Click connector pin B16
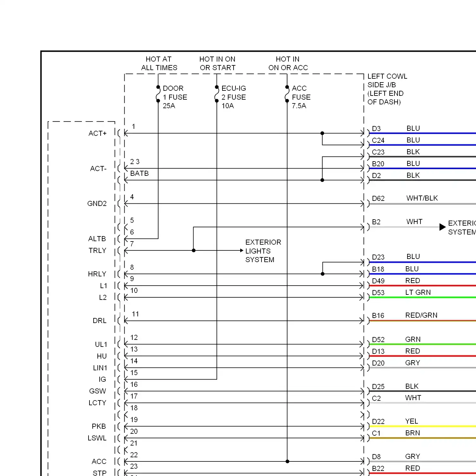The width and height of the screenshot is (476, 476). (378, 315)
